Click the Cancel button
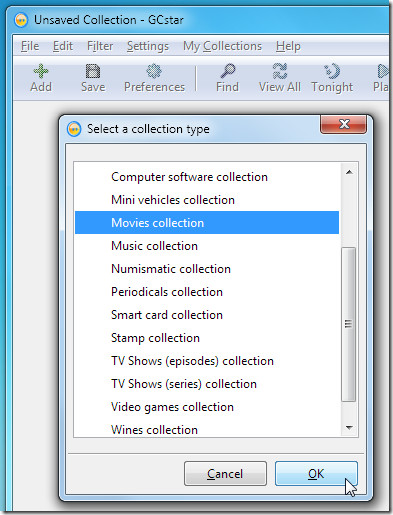Screen dimensions: 393x515 (225, 473)
